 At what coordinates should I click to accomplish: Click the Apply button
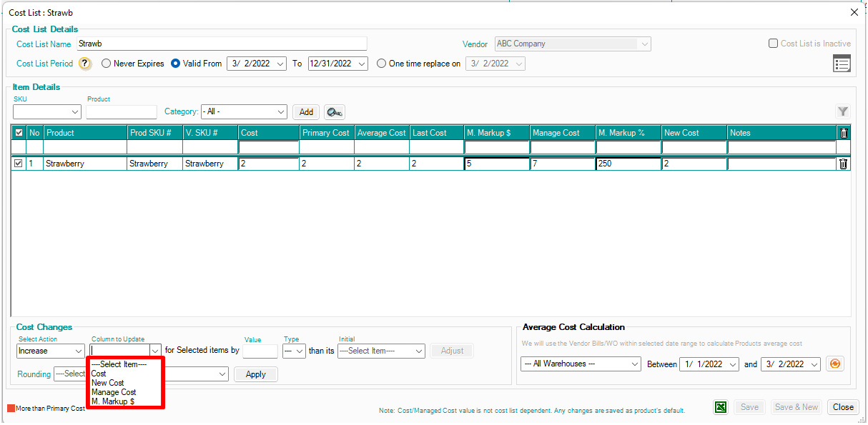[x=255, y=374]
